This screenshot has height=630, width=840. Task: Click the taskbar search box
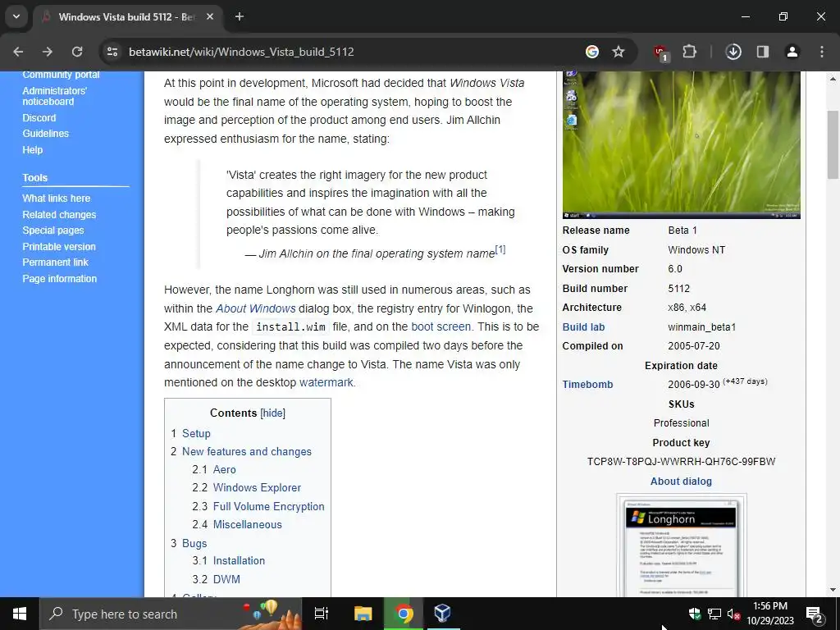(x=171, y=614)
